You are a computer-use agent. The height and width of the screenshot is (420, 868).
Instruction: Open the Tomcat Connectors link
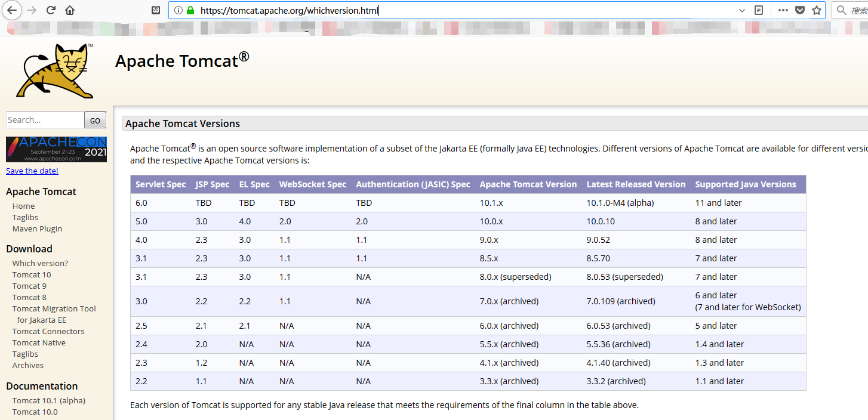tap(48, 331)
